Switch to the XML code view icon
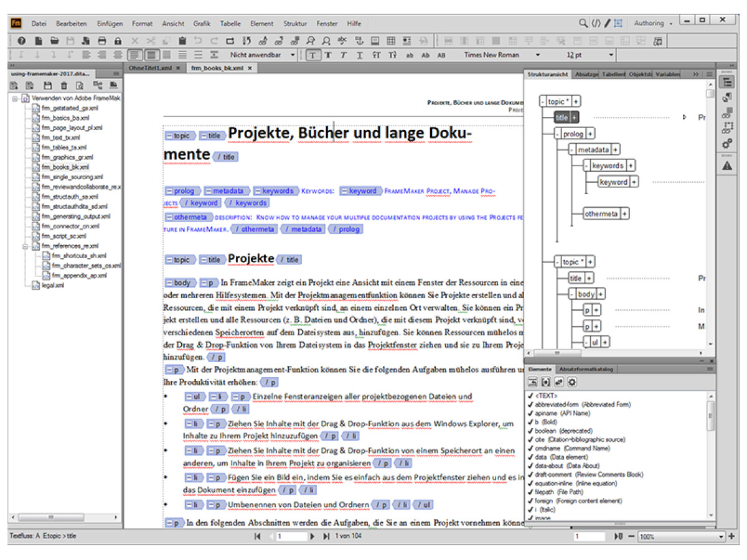The height and width of the screenshot is (560, 747). click(596, 24)
